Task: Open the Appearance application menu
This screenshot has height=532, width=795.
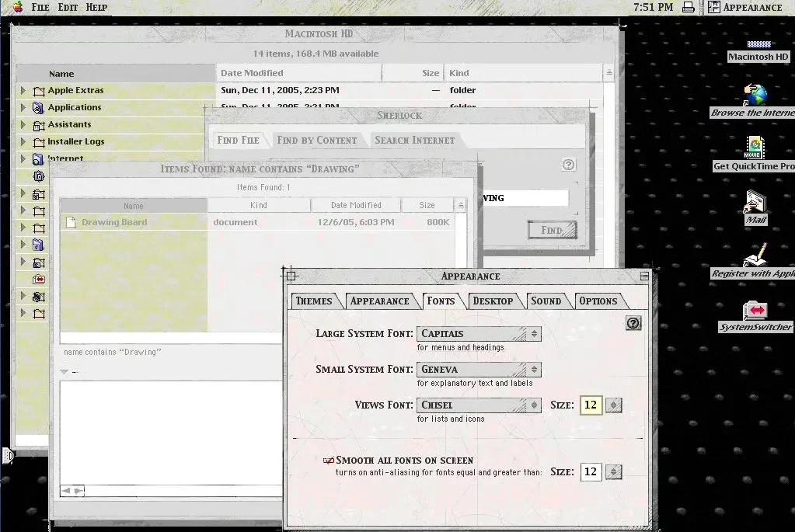Action: 744,7
